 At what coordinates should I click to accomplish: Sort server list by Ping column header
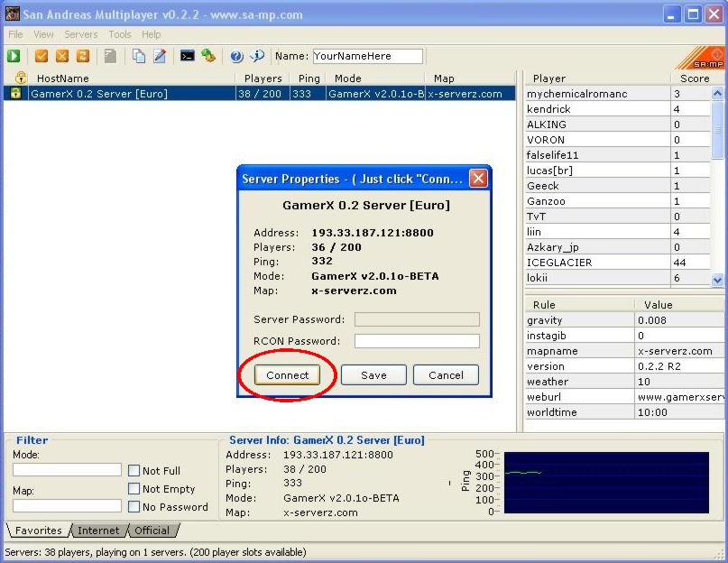pyautogui.click(x=309, y=78)
